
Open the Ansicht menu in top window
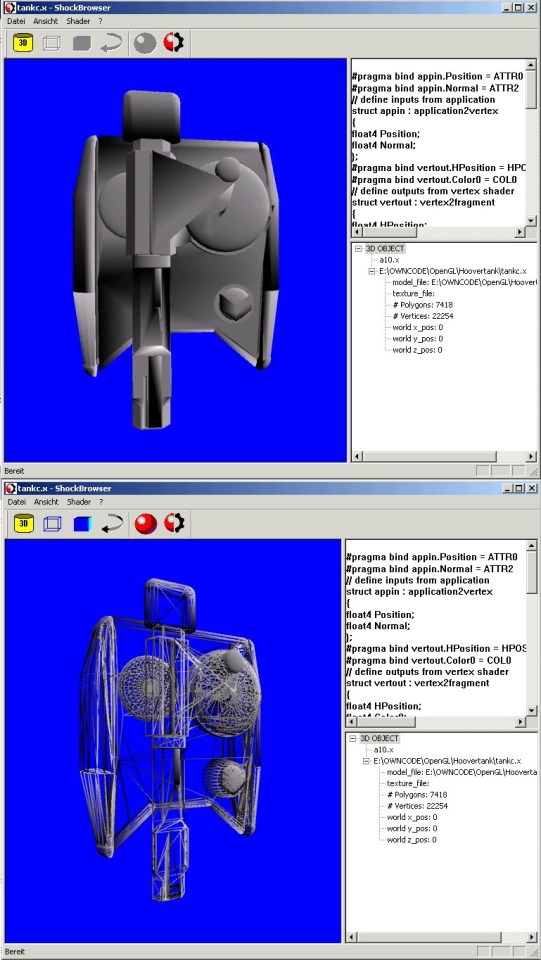coord(46,21)
